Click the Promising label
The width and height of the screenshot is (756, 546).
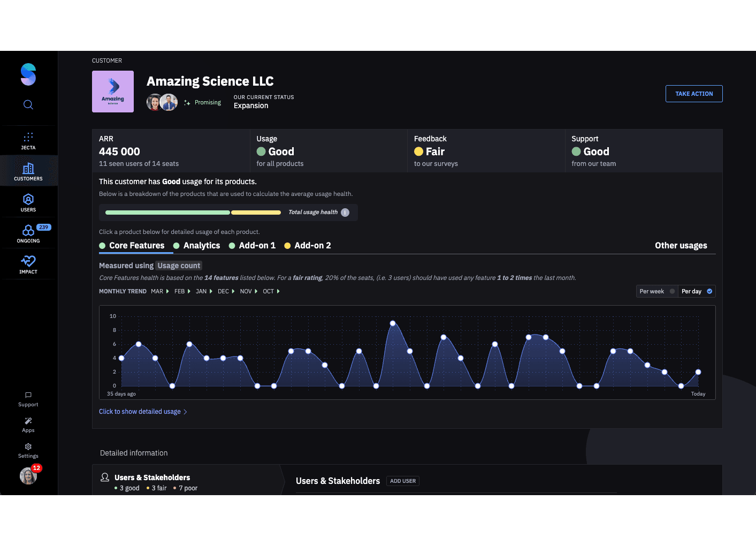coord(208,102)
